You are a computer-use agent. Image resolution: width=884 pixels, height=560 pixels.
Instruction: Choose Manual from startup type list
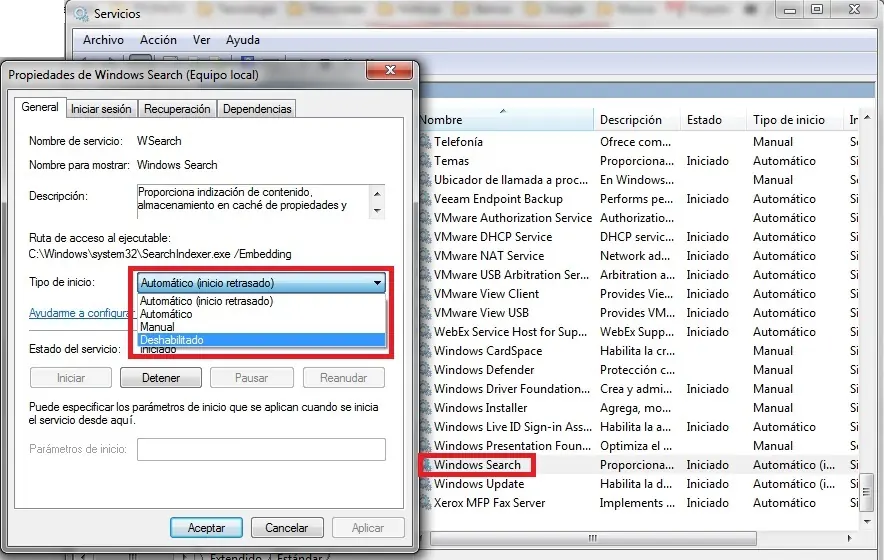262,327
